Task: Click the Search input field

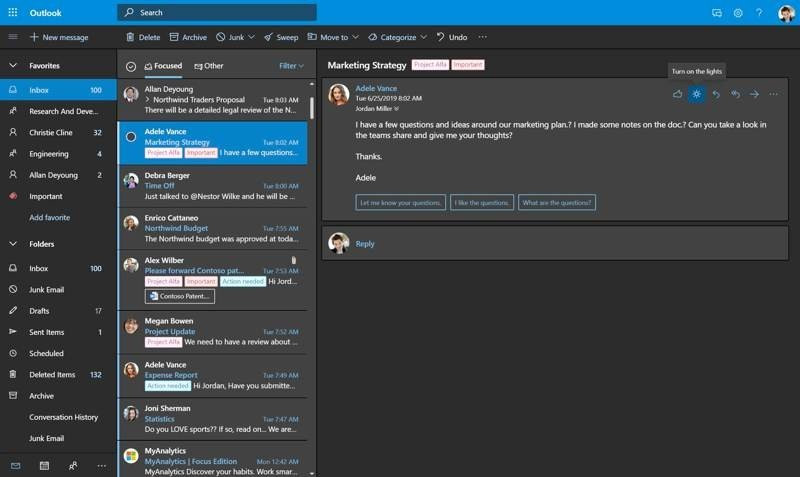Action: coord(217,12)
